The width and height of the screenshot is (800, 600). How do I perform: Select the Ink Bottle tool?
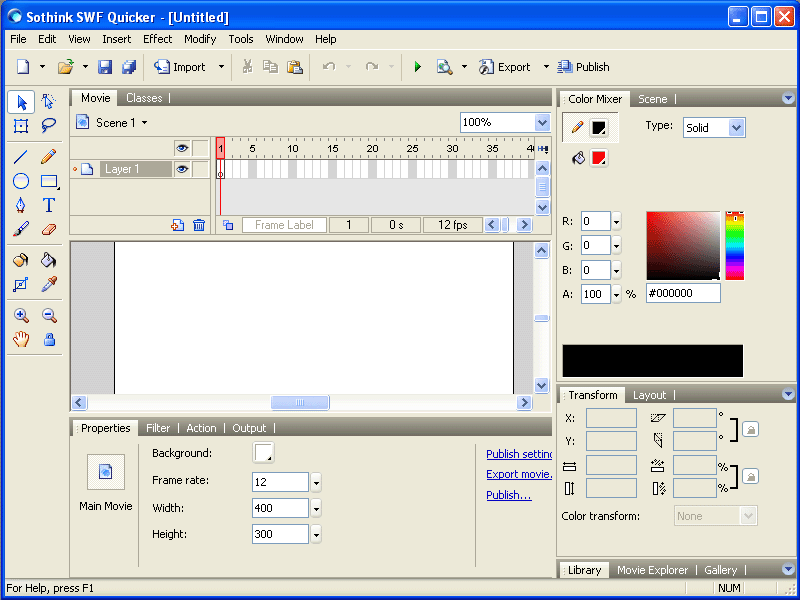click(x=21, y=260)
